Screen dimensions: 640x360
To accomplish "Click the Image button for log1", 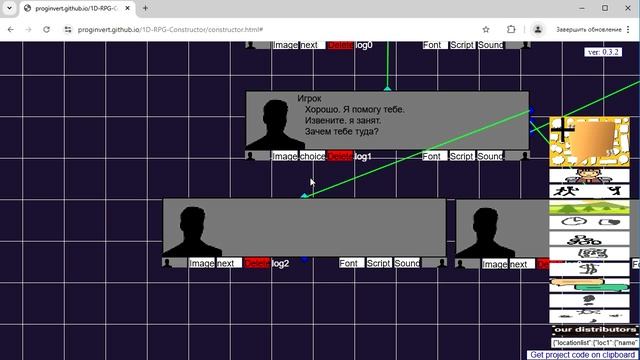I will coord(284,156).
